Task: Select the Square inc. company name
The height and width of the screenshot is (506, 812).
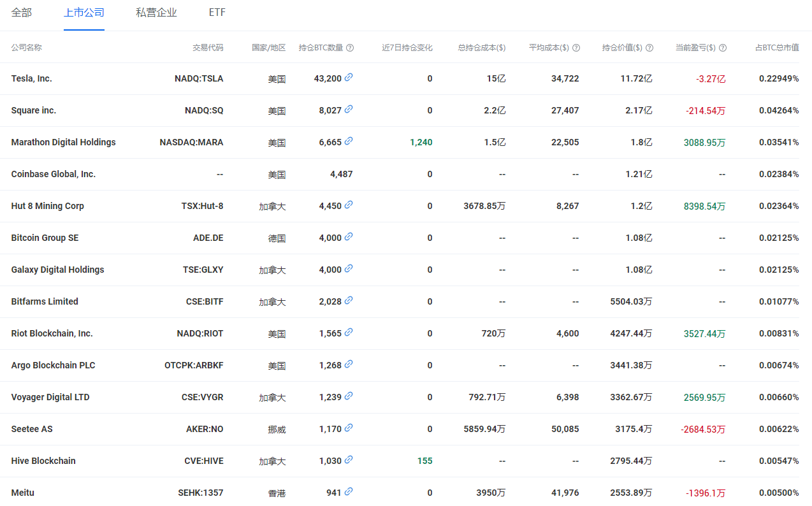Action: tap(34, 110)
